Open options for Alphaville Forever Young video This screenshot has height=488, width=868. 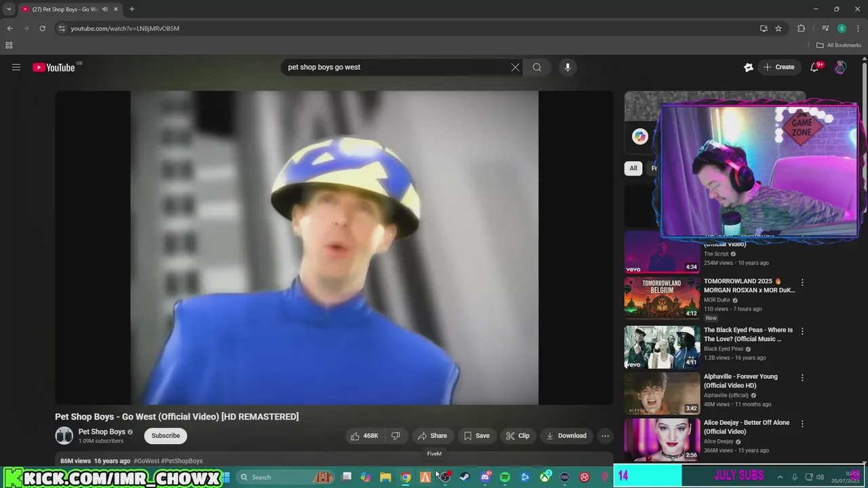(802, 378)
